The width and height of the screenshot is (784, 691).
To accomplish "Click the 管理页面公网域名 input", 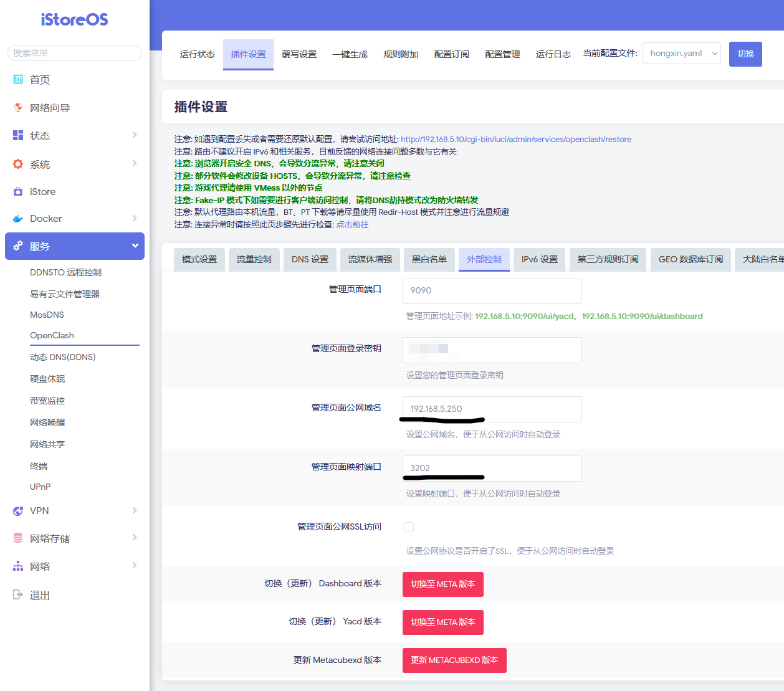I will [x=492, y=409].
